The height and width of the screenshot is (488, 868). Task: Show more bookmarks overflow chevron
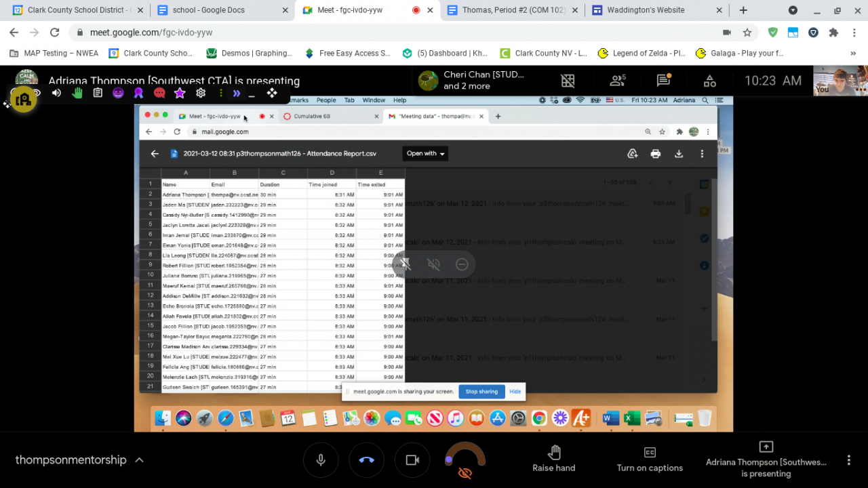click(x=853, y=54)
